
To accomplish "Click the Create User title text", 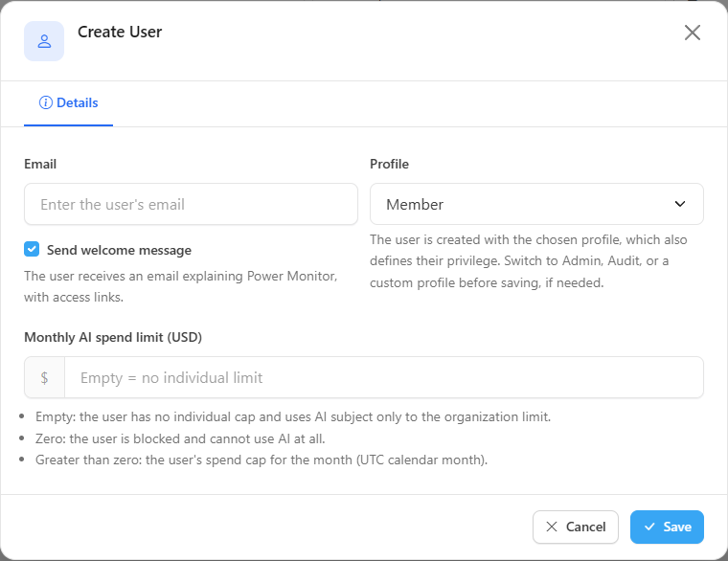I will pos(120,32).
